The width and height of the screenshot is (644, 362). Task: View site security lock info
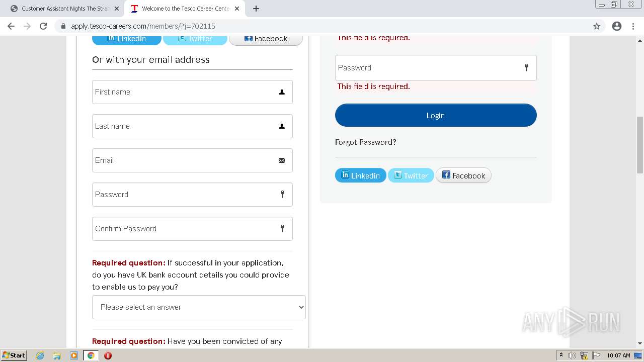(63, 26)
